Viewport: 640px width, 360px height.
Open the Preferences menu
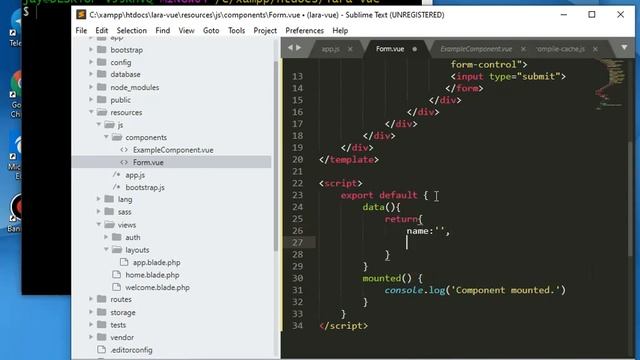click(x=304, y=31)
